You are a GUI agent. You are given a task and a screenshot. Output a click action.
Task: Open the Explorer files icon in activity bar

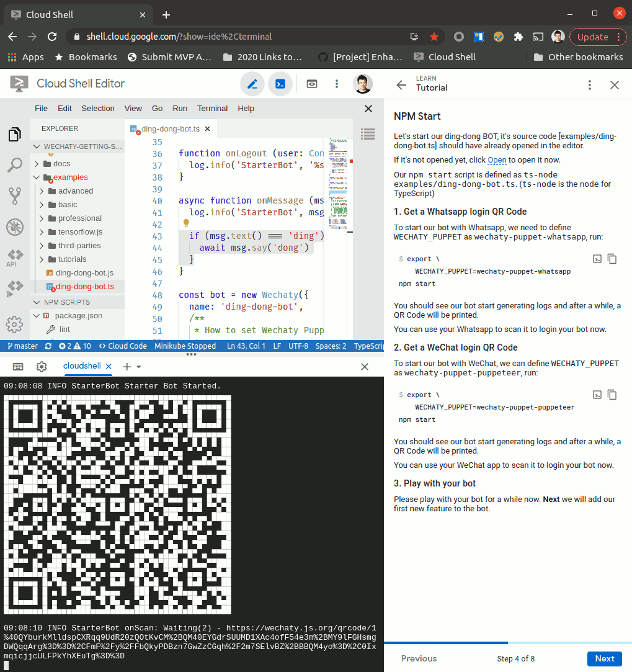pos(14,135)
